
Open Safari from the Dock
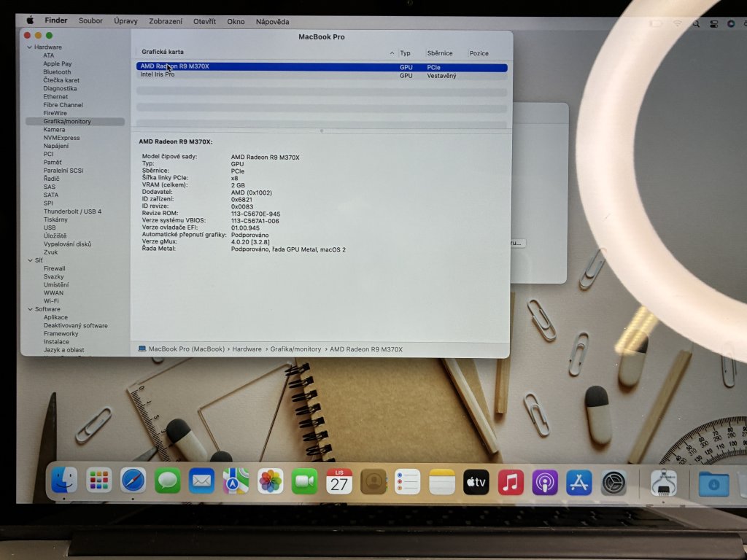(x=133, y=481)
